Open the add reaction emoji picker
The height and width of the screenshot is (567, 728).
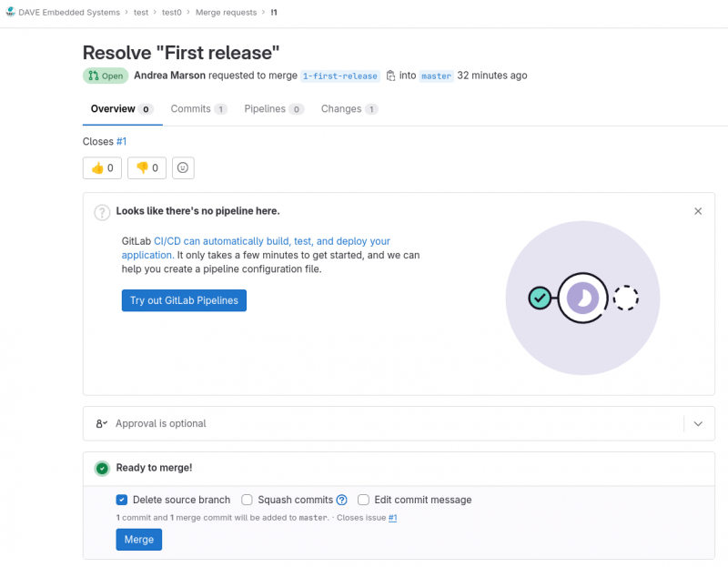[183, 168]
